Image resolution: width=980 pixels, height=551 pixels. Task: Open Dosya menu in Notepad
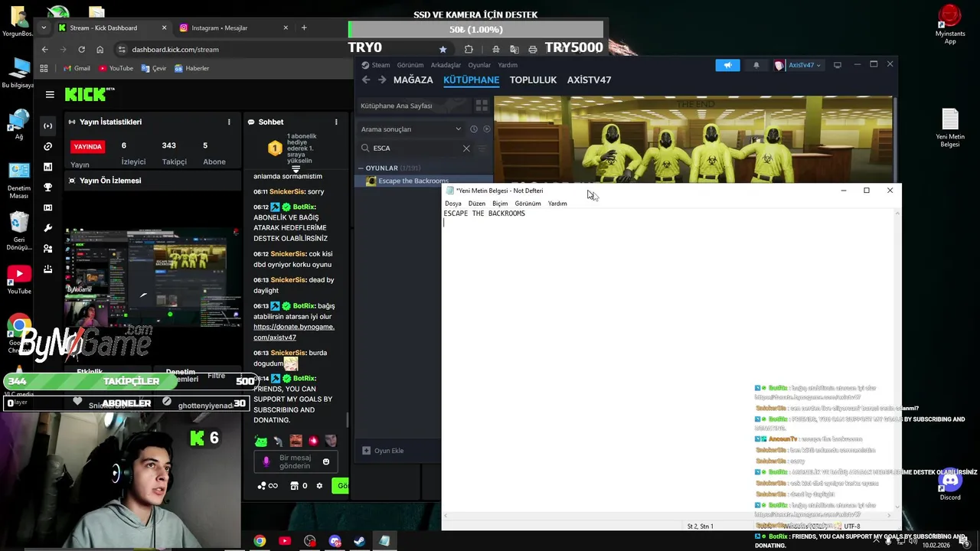[x=453, y=204]
